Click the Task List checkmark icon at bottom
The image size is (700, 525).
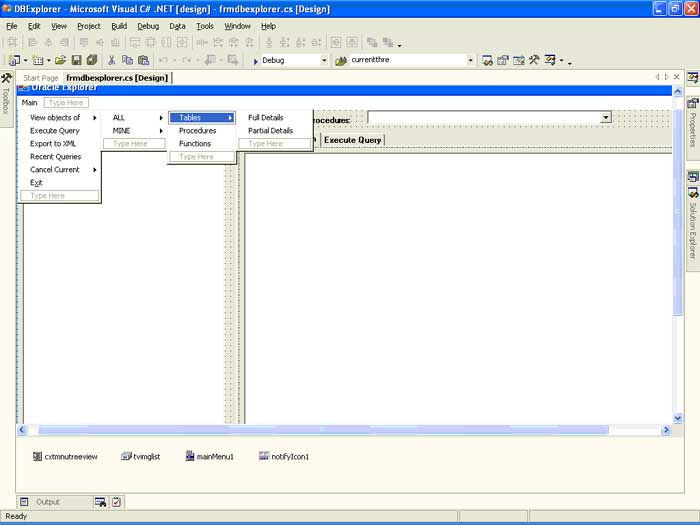click(117, 502)
